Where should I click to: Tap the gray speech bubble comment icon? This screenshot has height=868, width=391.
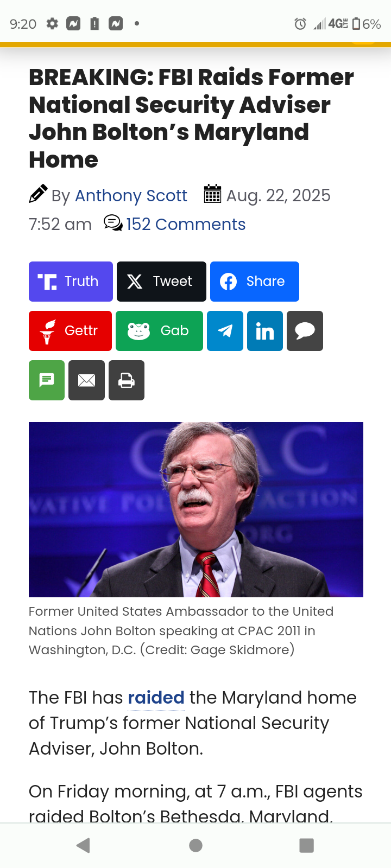click(305, 331)
